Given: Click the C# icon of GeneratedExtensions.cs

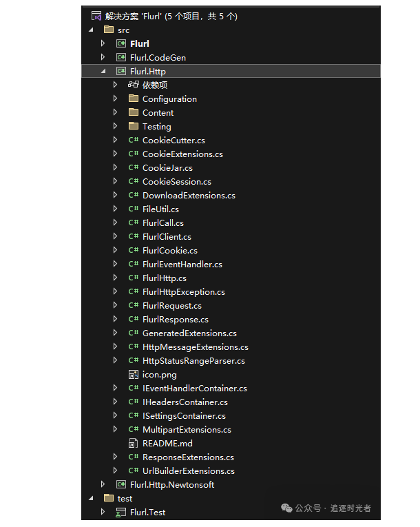Looking at the screenshot, I should click(134, 333).
